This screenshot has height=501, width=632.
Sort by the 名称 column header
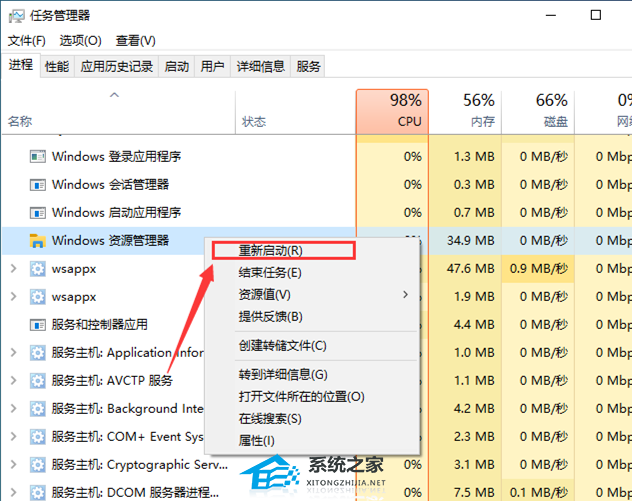118,112
